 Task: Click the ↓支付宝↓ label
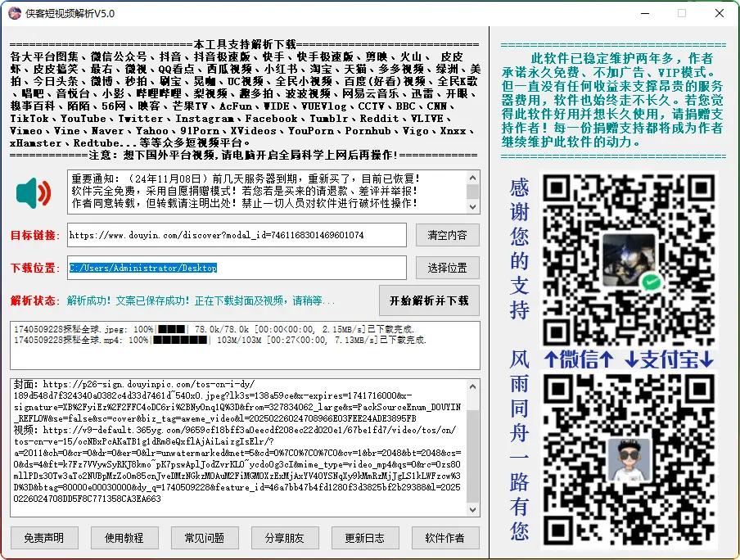tap(670, 359)
